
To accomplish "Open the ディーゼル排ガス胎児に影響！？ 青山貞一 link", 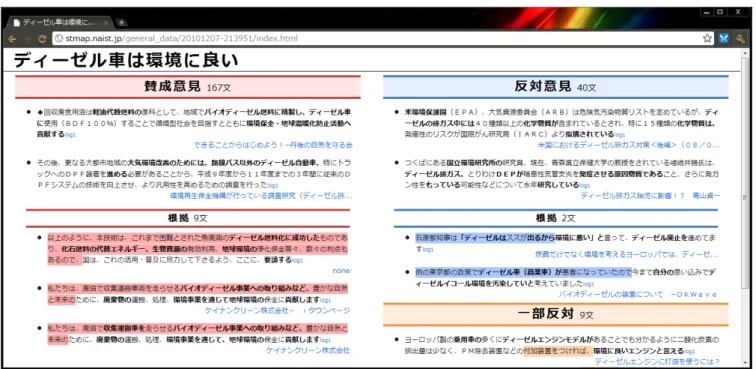I will point(650,196).
